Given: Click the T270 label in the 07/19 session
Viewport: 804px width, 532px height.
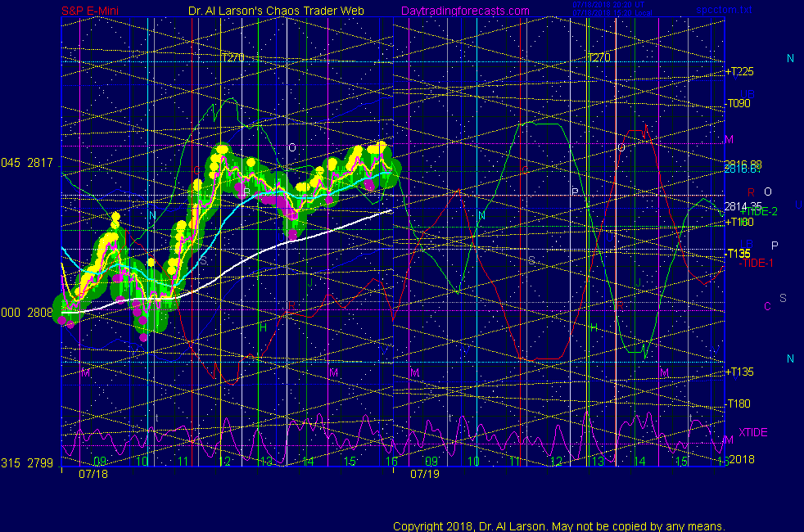Looking at the screenshot, I should coord(598,57).
